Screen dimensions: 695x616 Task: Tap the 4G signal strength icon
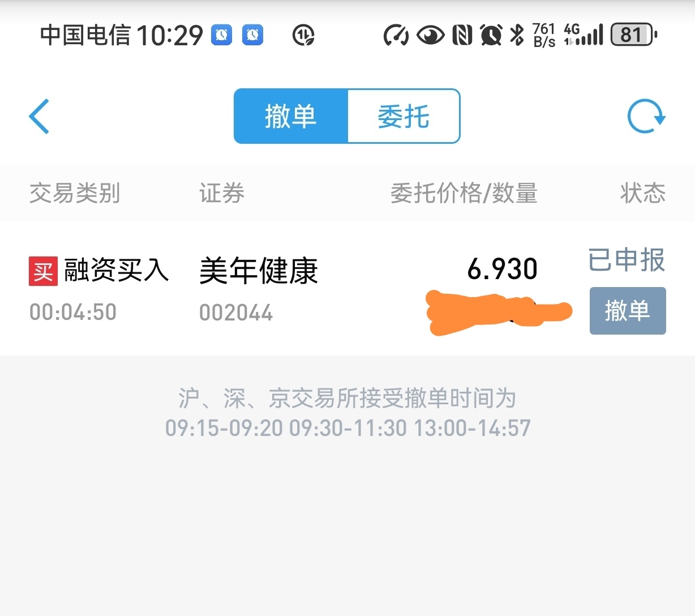coord(584,35)
